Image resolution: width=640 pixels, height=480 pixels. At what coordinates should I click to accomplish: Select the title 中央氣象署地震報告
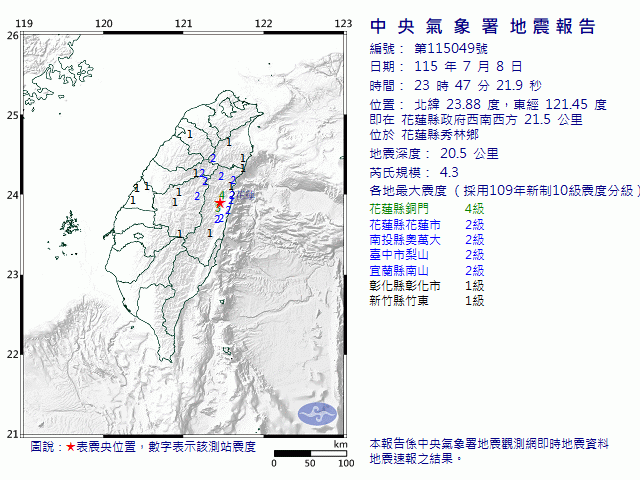(483, 27)
